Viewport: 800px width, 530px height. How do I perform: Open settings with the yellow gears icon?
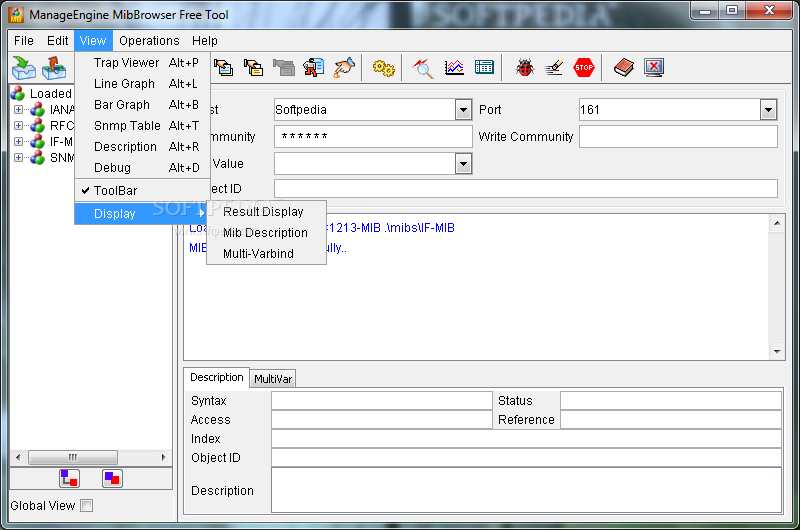click(383, 67)
